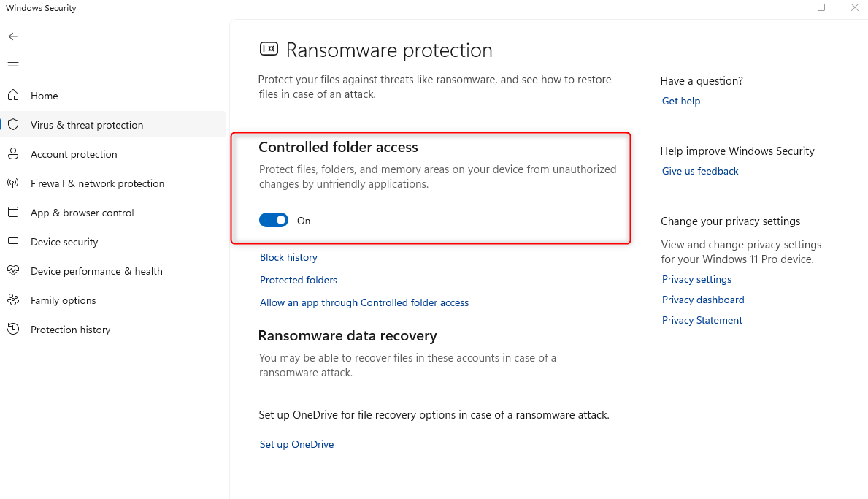
Task: Click Set up OneDrive
Action: point(296,444)
